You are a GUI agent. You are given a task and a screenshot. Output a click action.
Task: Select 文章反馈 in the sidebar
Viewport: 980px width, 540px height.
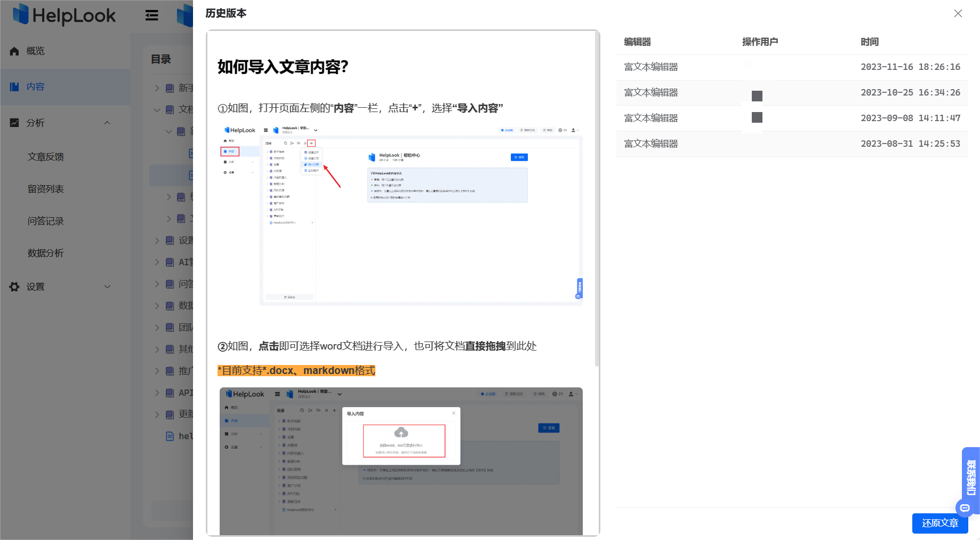[45, 156]
